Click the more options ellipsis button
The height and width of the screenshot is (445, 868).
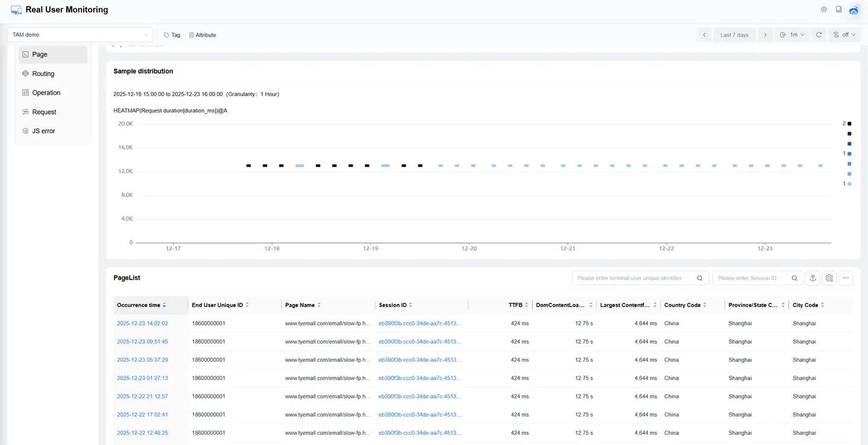point(846,278)
